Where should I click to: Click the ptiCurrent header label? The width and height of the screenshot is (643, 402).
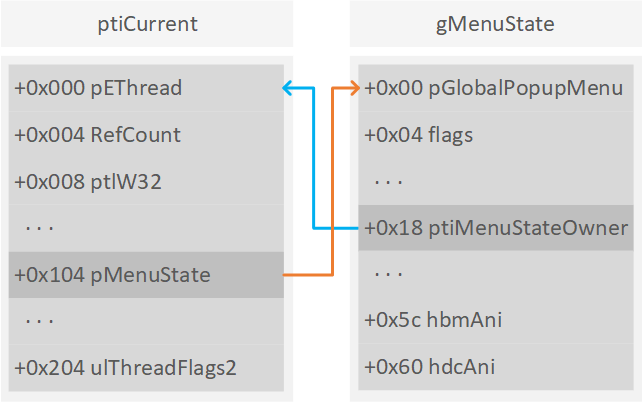coord(147,24)
